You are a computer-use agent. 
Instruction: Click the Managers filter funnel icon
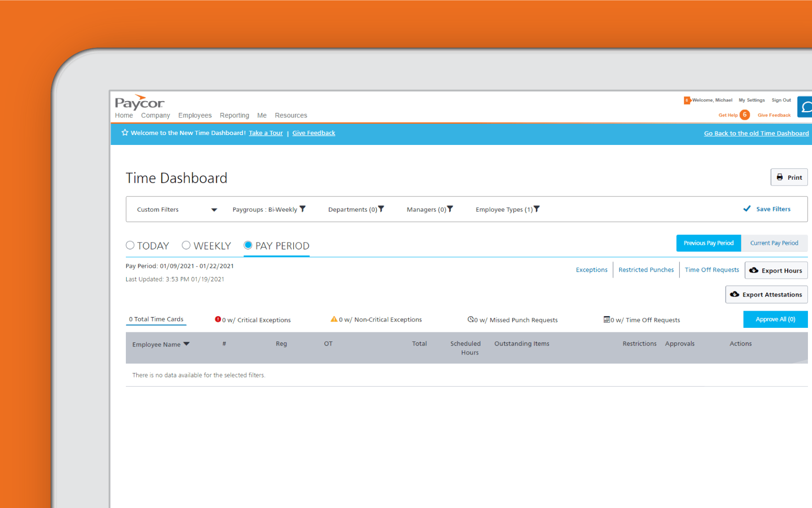coord(450,209)
